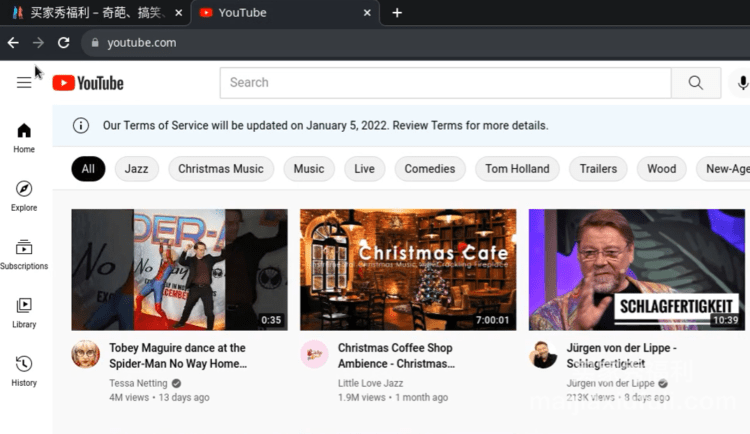750x434 pixels.
Task: Open History in sidebar
Action: (24, 371)
